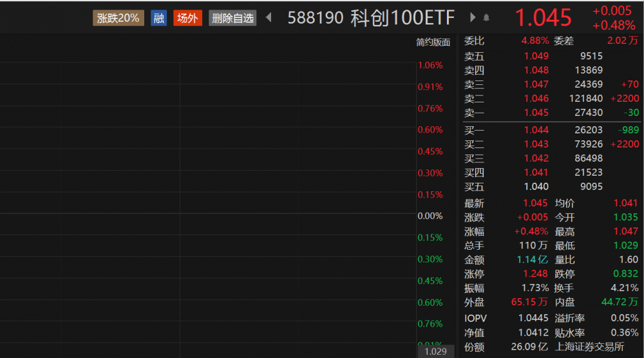Click the 溢折率 value 0.05%
The height and width of the screenshot is (358, 644).
click(x=624, y=318)
